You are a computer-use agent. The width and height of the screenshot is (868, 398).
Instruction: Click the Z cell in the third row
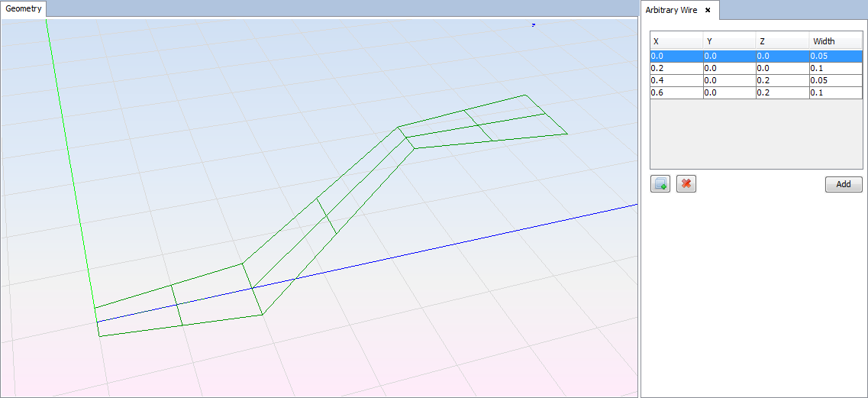click(782, 80)
